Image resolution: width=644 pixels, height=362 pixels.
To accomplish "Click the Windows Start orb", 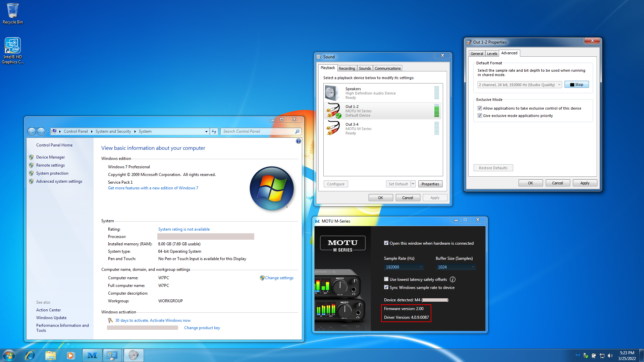I will click(x=9, y=355).
